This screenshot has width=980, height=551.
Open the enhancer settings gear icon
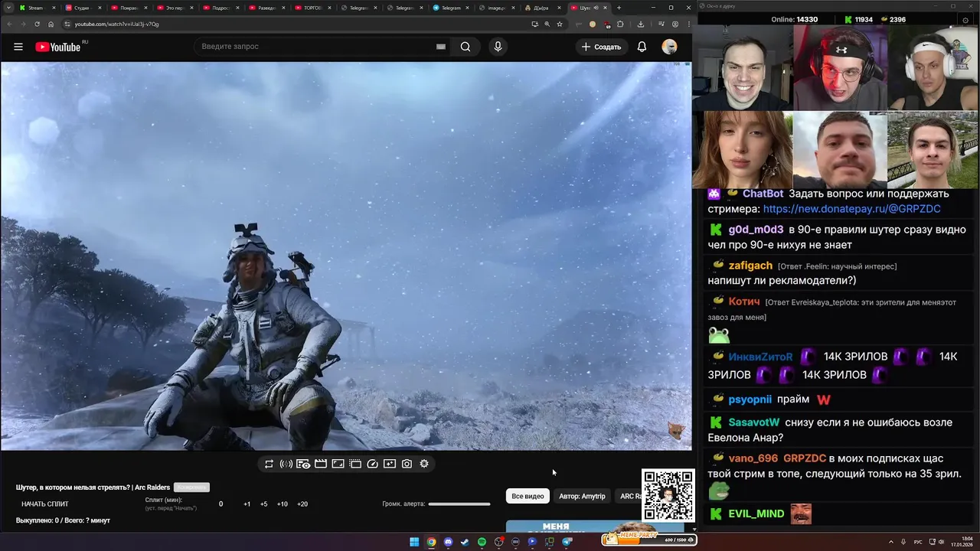point(424,464)
